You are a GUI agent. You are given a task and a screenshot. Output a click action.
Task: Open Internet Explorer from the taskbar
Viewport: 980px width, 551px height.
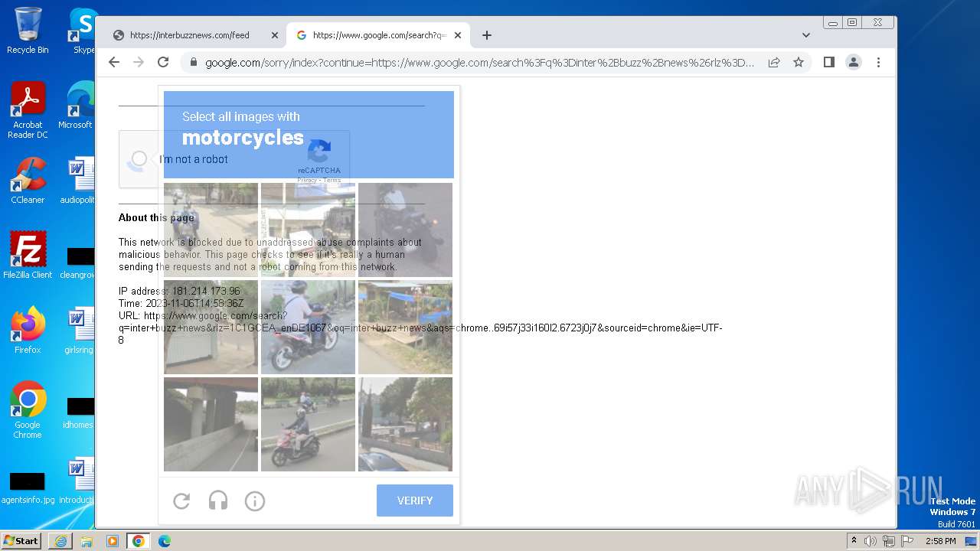60,541
